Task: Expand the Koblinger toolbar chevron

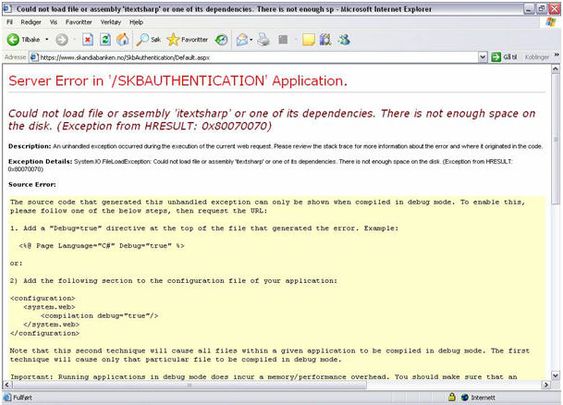Action: point(557,55)
